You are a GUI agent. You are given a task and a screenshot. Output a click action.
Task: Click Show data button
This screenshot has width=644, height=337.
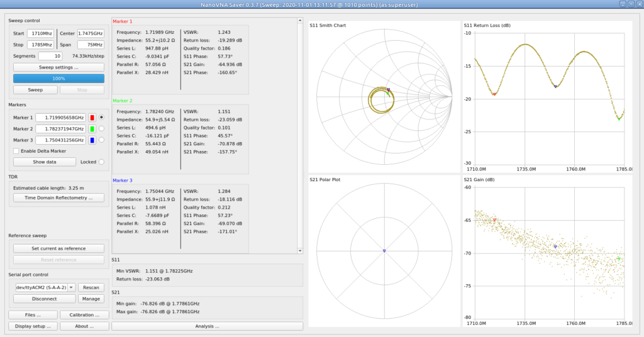pos(45,162)
